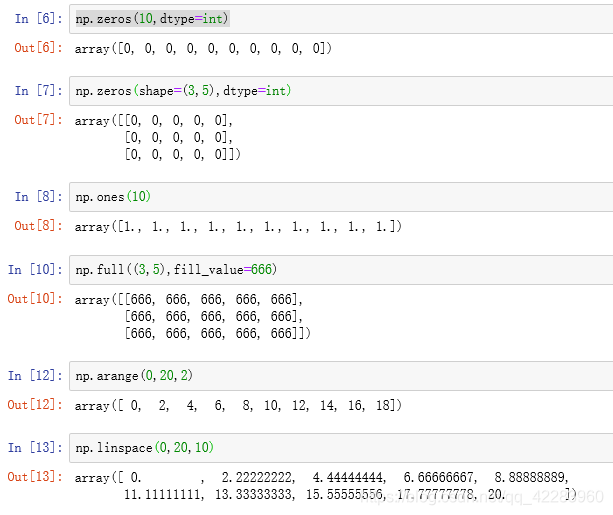Focus the np.full fill_value=666 cell

coord(341,270)
